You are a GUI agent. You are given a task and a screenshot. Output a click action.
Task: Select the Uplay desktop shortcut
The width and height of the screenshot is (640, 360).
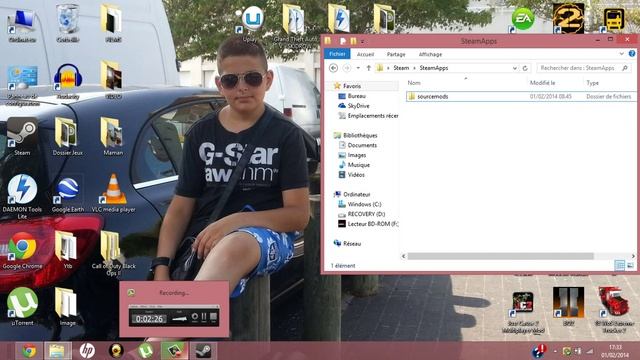pos(251,24)
